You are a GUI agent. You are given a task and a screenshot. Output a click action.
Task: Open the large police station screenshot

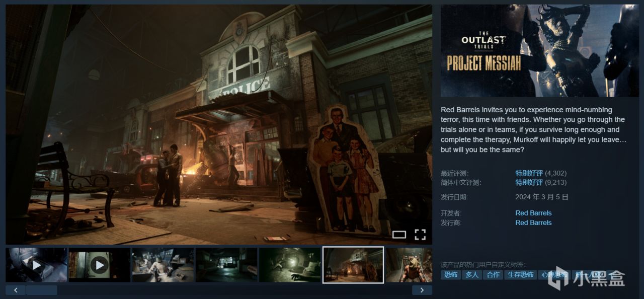(x=219, y=125)
